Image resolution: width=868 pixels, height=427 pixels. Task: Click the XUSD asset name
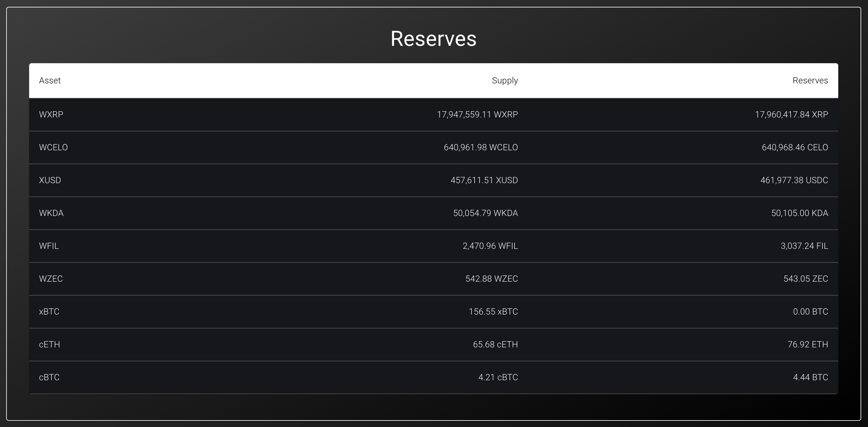pyautogui.click(x=50, y=180)
